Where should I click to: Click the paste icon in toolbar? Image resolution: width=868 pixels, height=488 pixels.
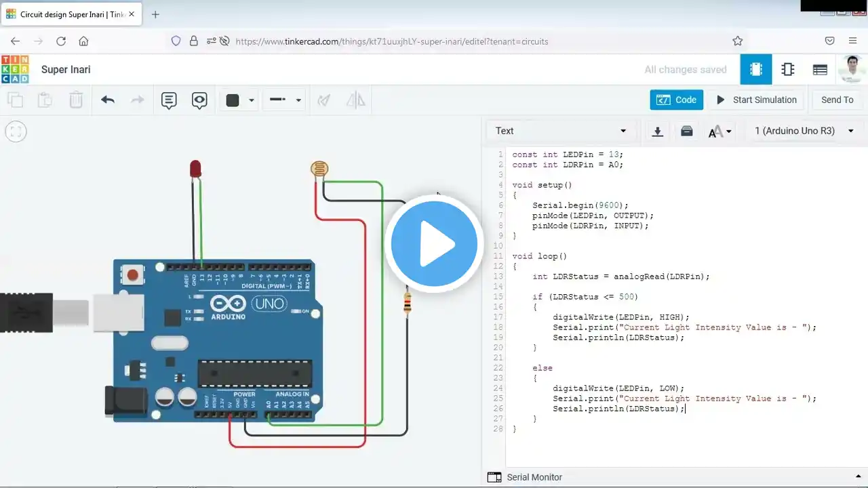point(45,100)
